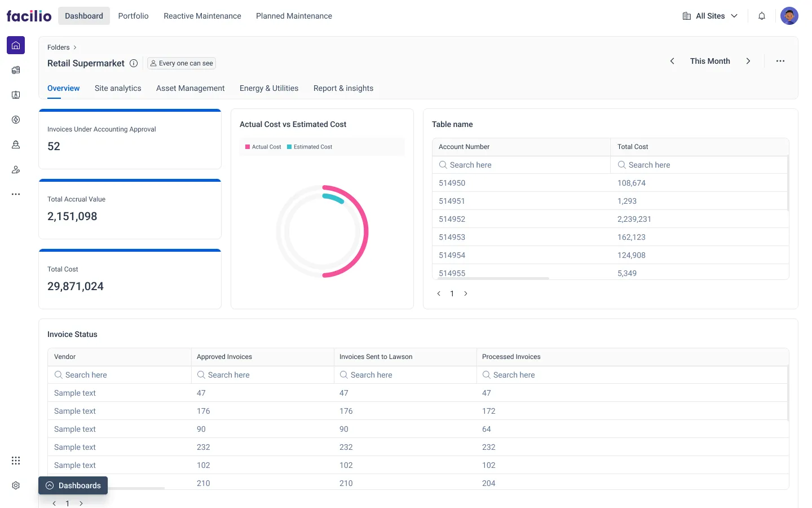Switch to the Asset Management tab

click(190, 88)
